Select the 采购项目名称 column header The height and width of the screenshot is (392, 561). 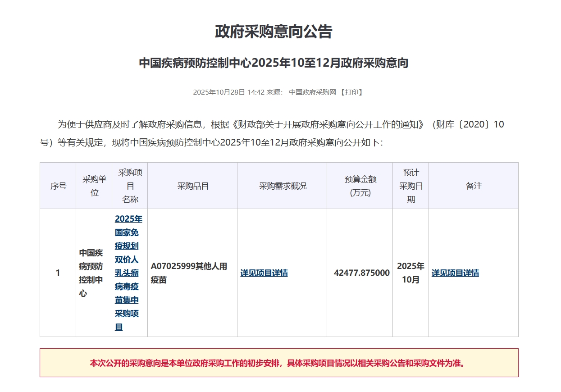pyautogui.click(x=130, y=186)
